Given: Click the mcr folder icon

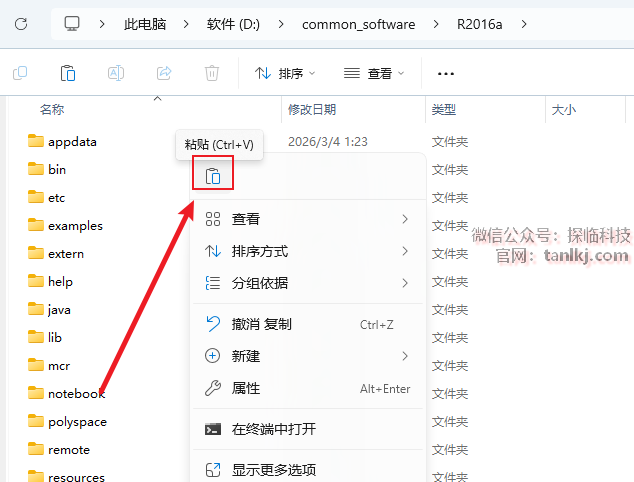Looking at the screenshot, I should click(36, 365).
